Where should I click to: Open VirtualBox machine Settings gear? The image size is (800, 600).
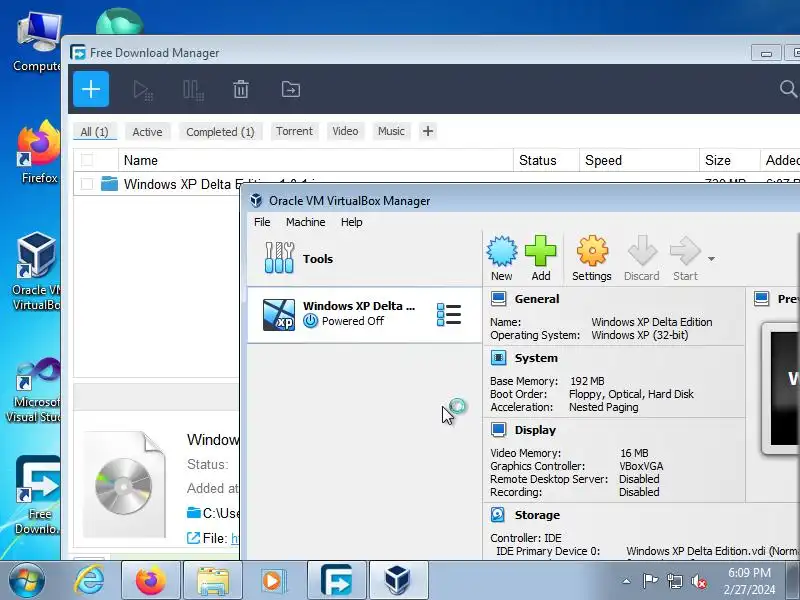point(592,258)
